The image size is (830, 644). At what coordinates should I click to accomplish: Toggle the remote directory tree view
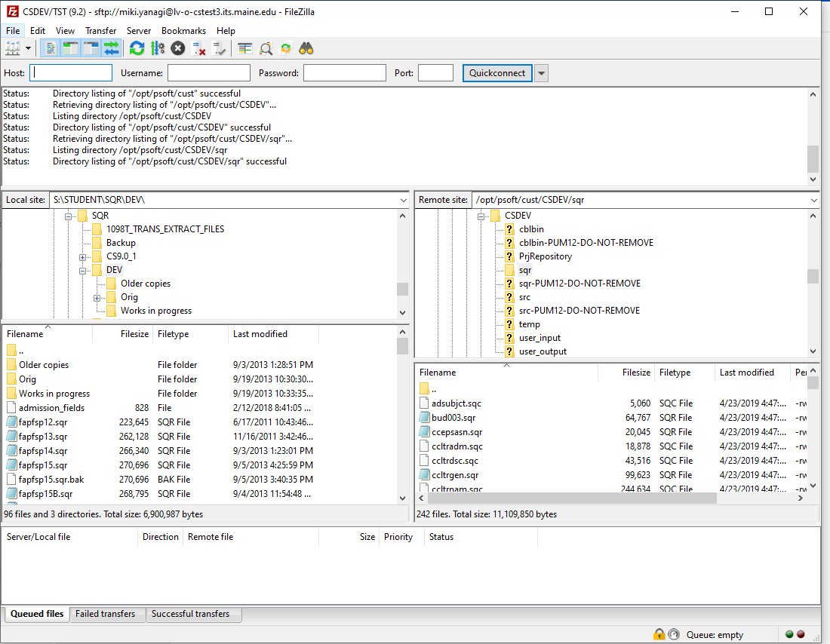pyautogui.click(x=91, y=49)
